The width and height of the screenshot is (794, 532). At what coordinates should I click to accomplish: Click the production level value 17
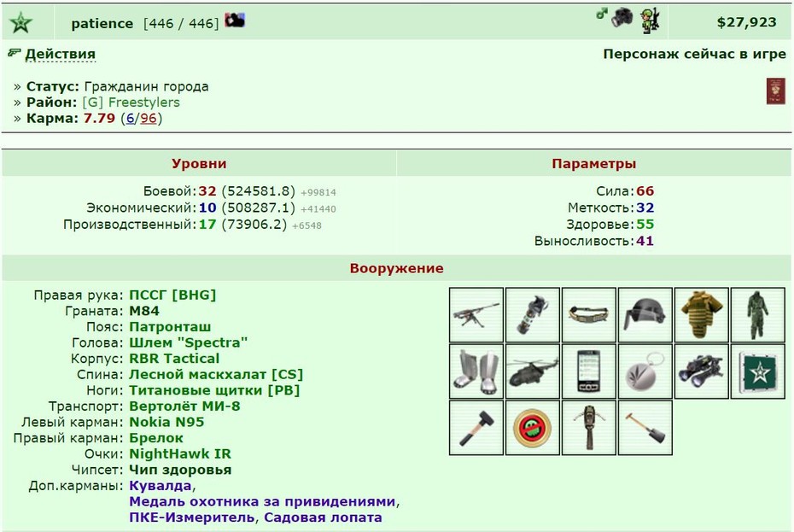point(207,224)
